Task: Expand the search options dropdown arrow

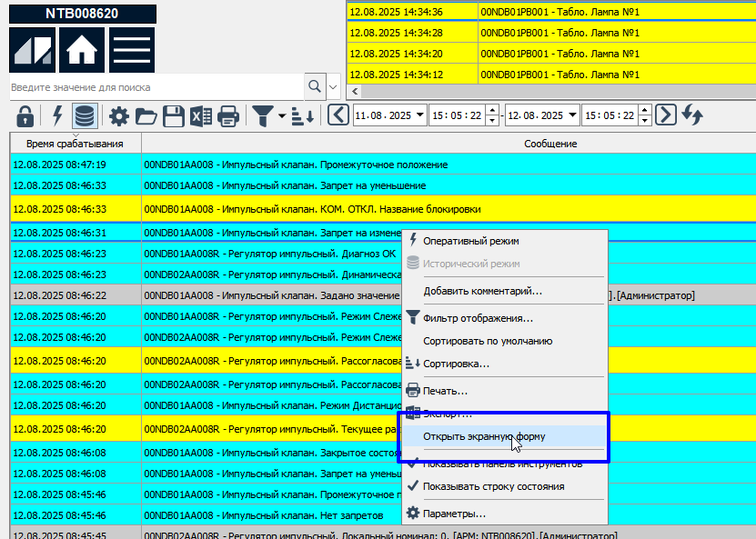Action: pyautogui.click(x=333, y=87)
